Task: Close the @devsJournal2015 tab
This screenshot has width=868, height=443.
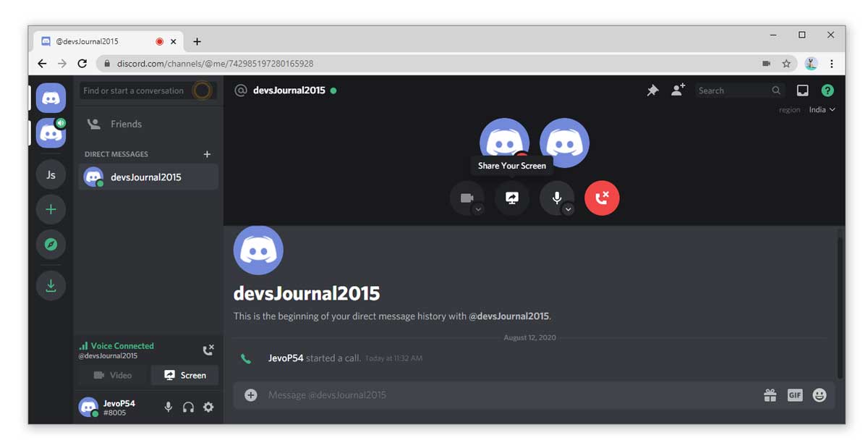Action: point(173,42)
